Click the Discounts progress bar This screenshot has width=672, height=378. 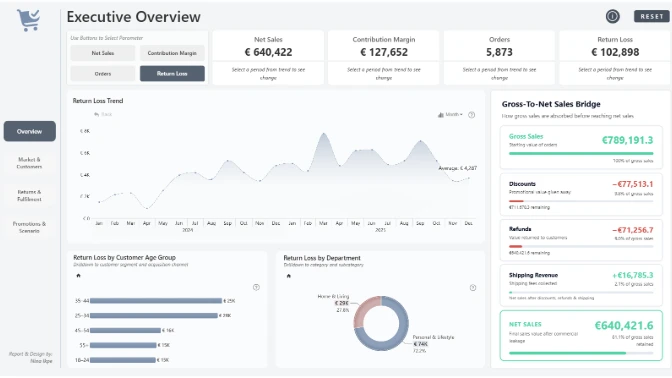581,201
